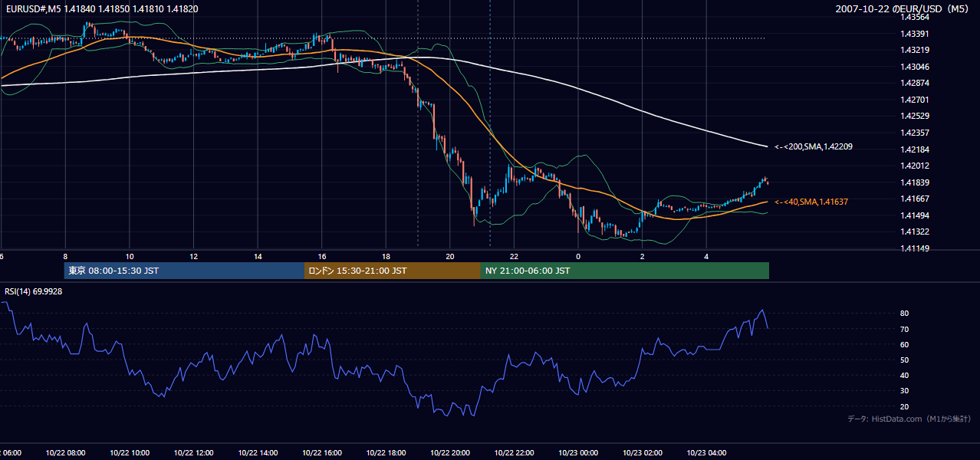Click hour tick 14 under price chart
This screenshot has width=980, height=460.
(x=258, y=256)
